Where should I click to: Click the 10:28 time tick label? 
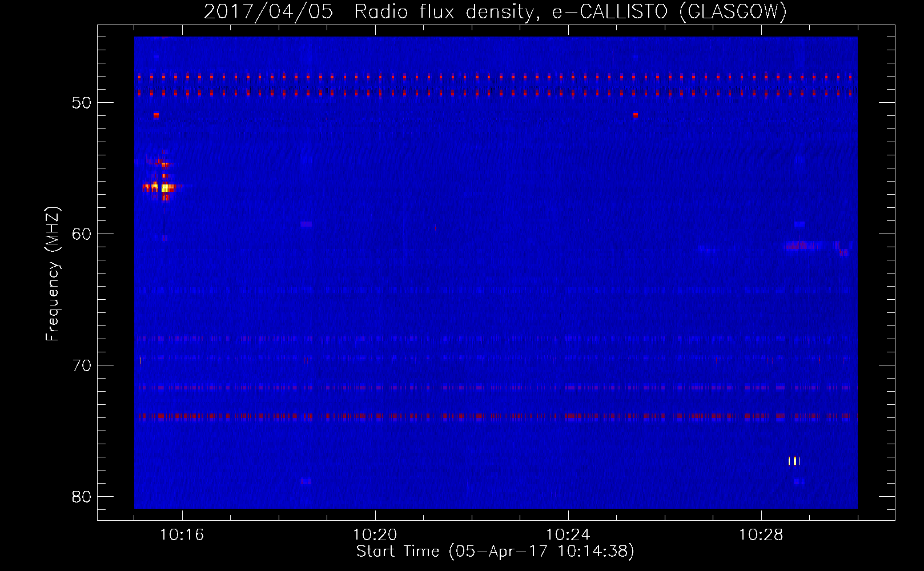(x=761, y=535)
